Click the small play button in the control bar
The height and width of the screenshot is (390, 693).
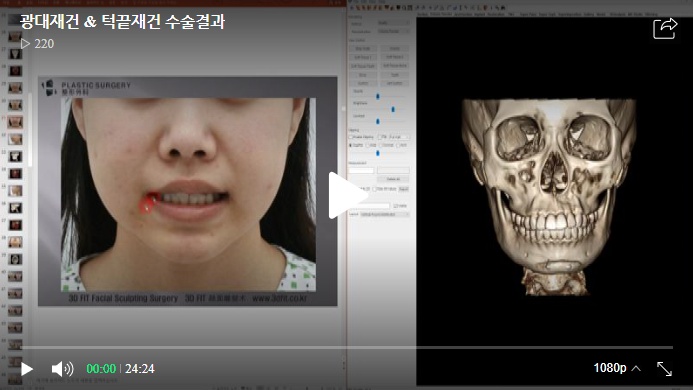(x=27, y=369)
